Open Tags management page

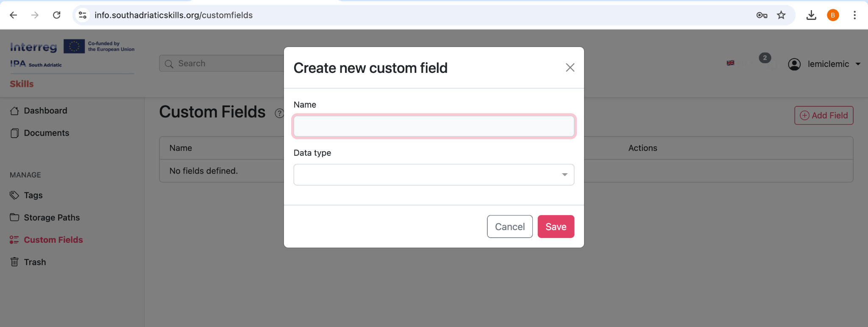[x=33, y=195]
